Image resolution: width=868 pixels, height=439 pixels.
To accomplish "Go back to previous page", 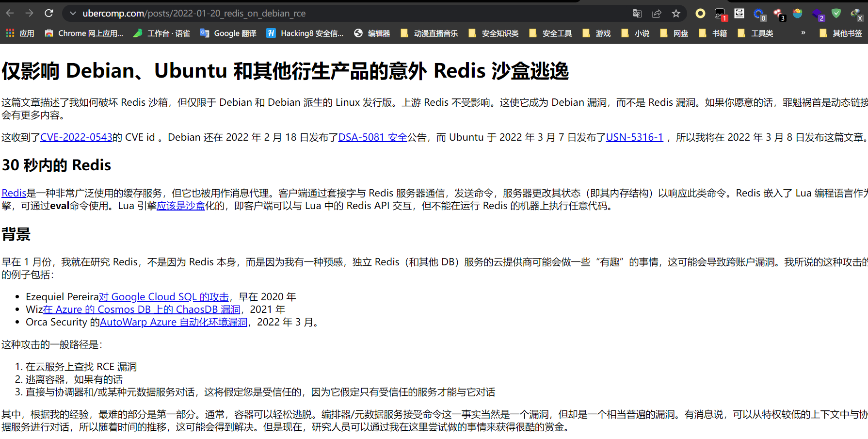I will click(x=10, y=13).
